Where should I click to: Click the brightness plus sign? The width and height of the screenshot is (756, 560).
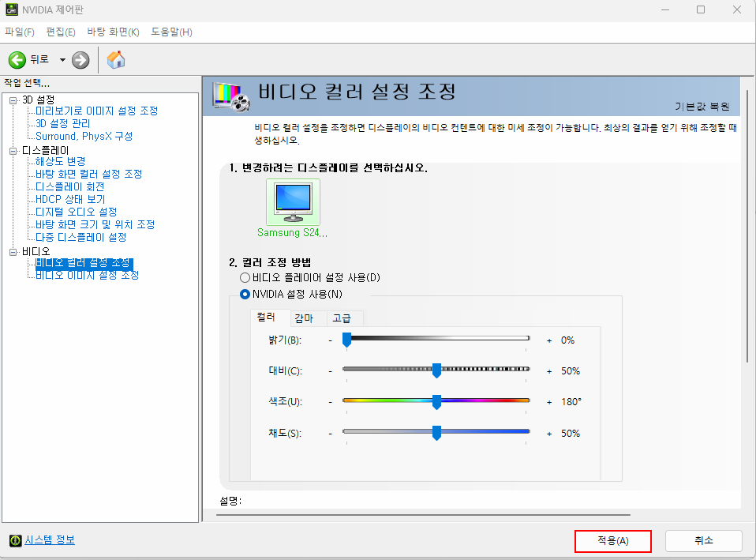549,341
